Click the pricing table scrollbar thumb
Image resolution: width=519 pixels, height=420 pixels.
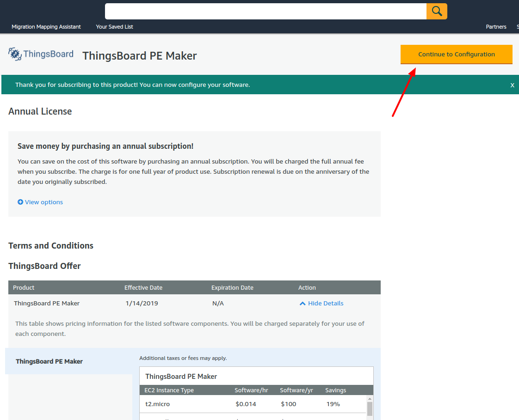(370, 409)
